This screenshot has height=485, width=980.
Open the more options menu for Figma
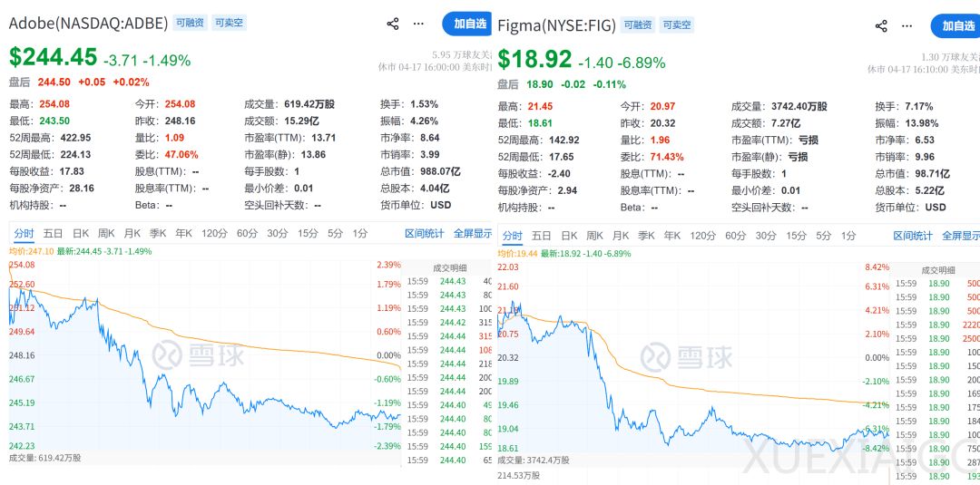pyautogui.click(x=907, y=26)
